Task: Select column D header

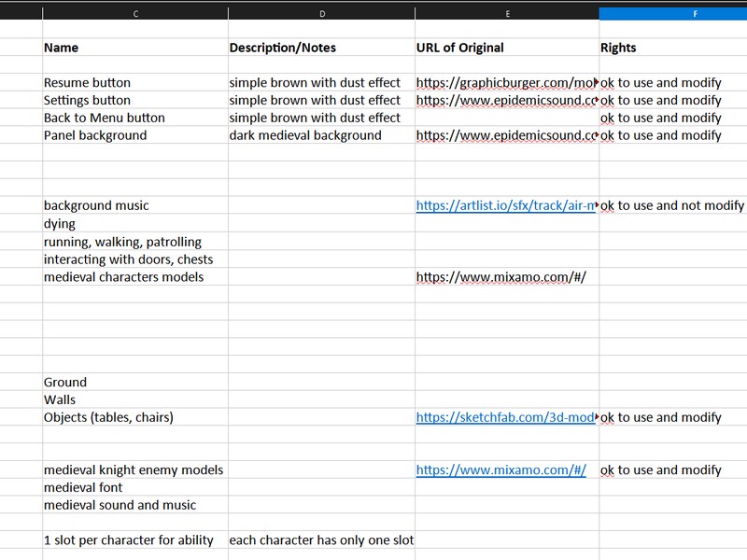Action: coord(321,14)
